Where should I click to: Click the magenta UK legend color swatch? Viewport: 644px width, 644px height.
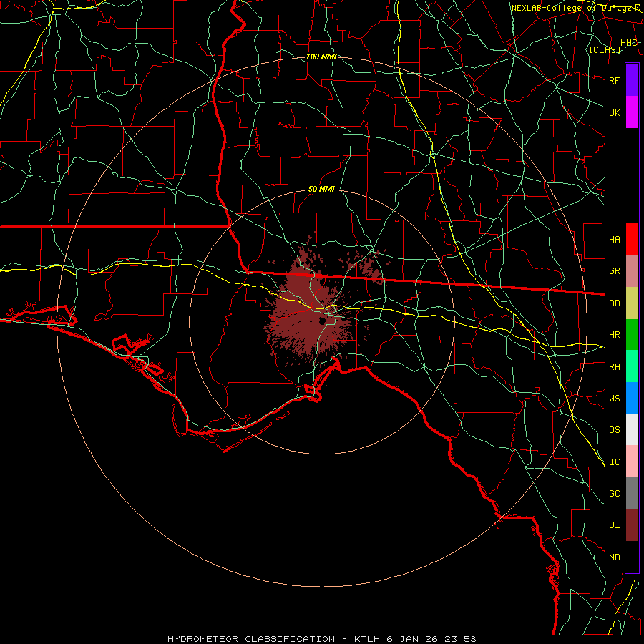click(632, 112)
